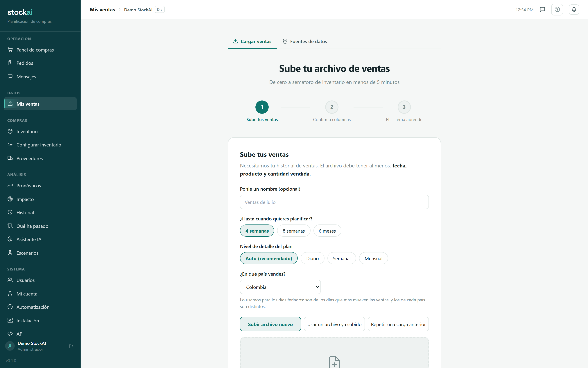Set plan detail level to Diario

(312, 258)
